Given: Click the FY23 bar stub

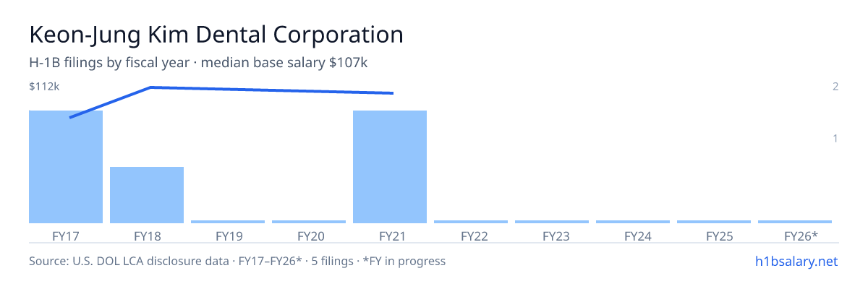Looking at the screenshot, I should click(552, 222).
